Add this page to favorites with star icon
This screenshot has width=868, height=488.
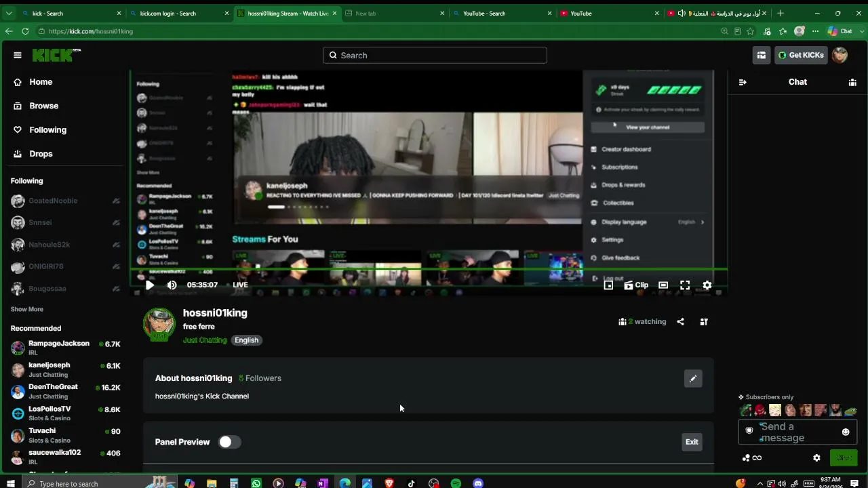[750, 31]
